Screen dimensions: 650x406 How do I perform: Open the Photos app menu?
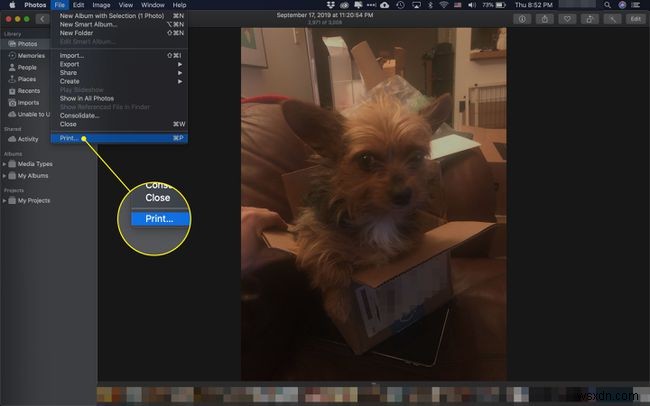(35, 5)
